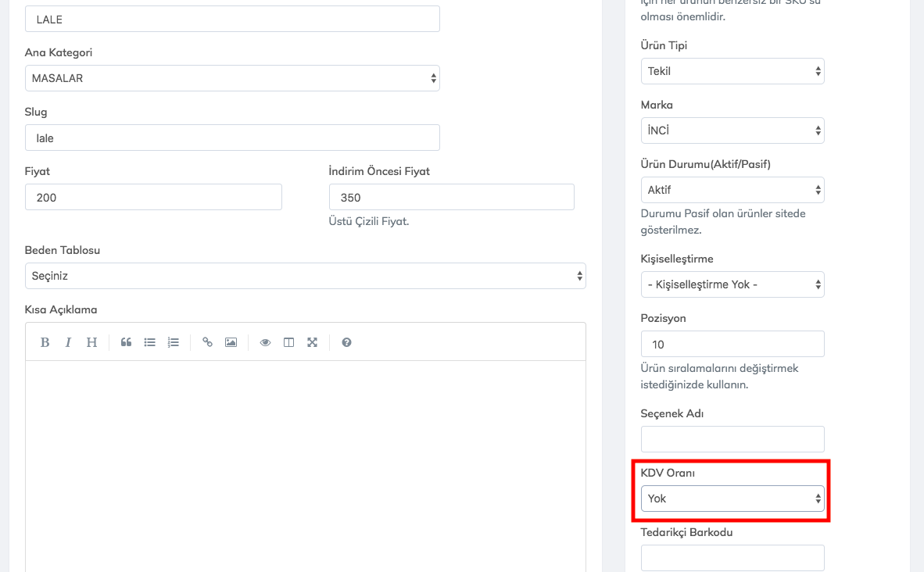Insert a numbered list in the editor
The height and width of the screenshot is (572, 924).
tap(174, 342)
